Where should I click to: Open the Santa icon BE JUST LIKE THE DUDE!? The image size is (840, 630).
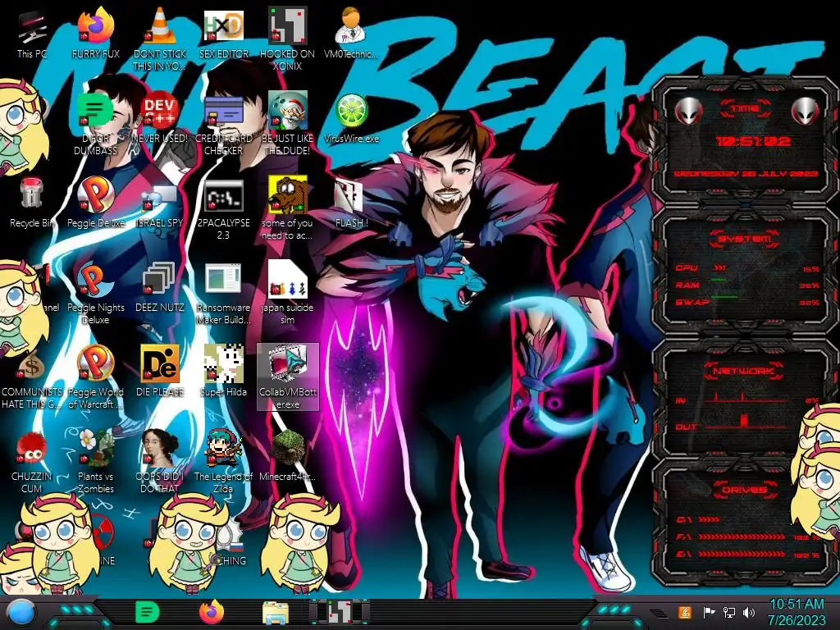tap(288, 123)
